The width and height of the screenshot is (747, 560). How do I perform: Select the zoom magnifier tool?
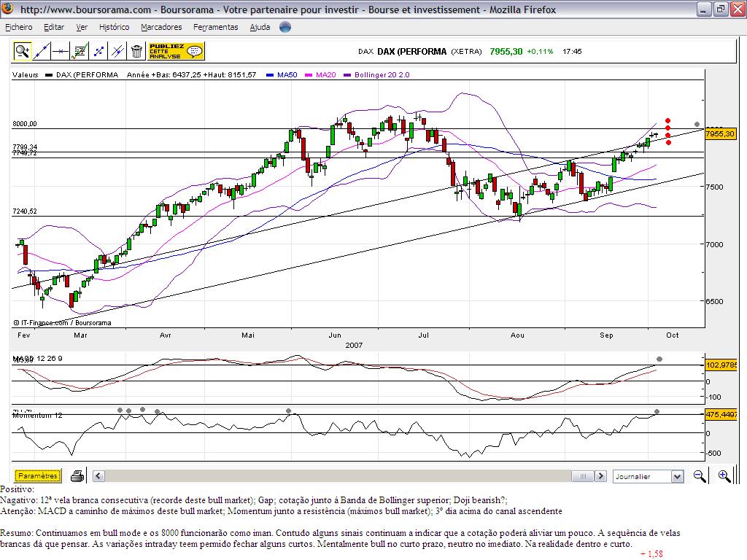(x=22, y=51)
